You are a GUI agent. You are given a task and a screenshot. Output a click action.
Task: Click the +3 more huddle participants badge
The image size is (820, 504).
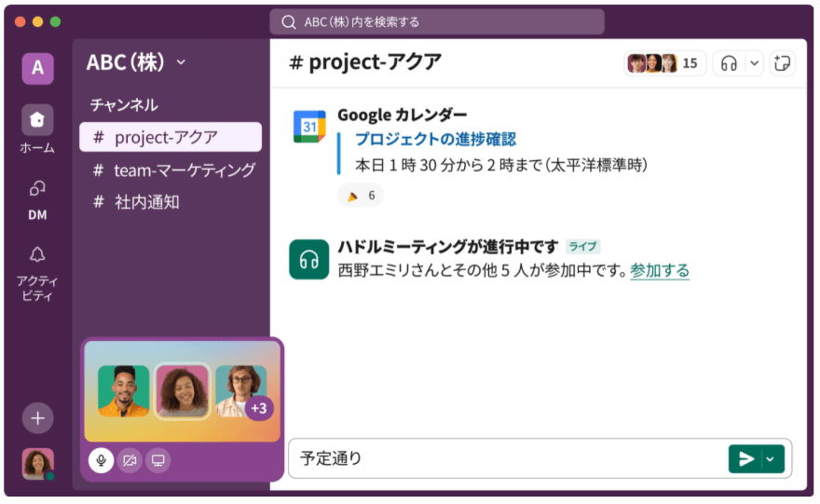(x=259, y=408)
